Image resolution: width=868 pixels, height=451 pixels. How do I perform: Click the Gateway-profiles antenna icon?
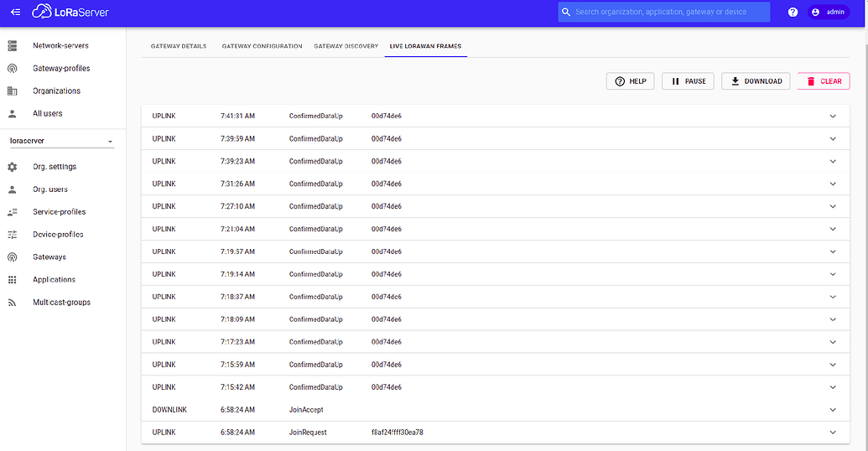(x=13, y=69)
